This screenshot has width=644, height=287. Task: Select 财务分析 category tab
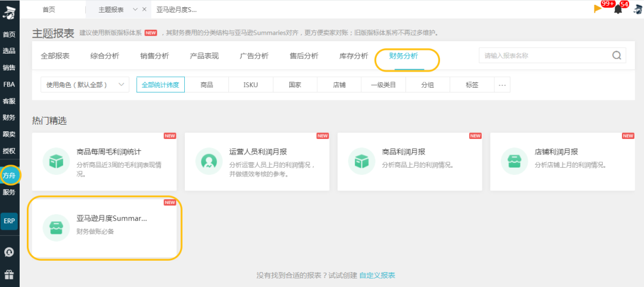(403, 56)
